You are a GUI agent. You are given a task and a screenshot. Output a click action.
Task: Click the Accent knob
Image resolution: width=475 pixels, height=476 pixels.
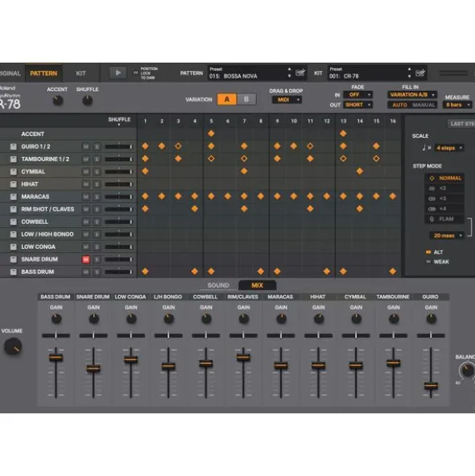tap(58, 101)
